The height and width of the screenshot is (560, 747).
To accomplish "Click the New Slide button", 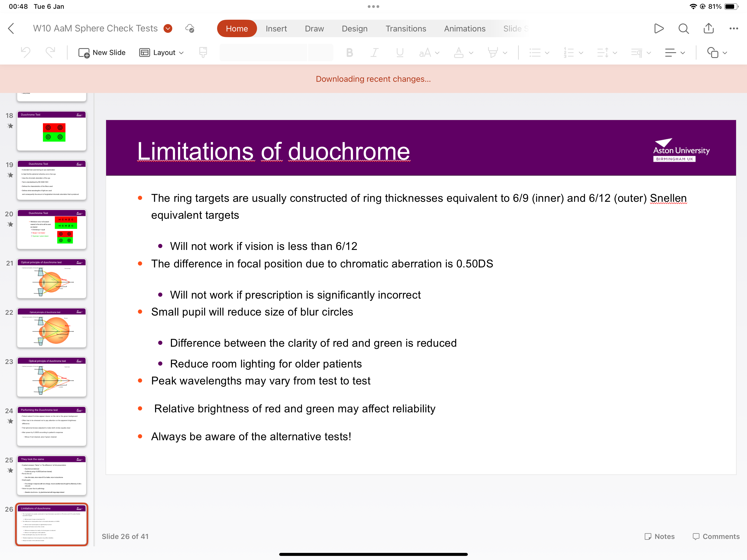I will [102, 52].
